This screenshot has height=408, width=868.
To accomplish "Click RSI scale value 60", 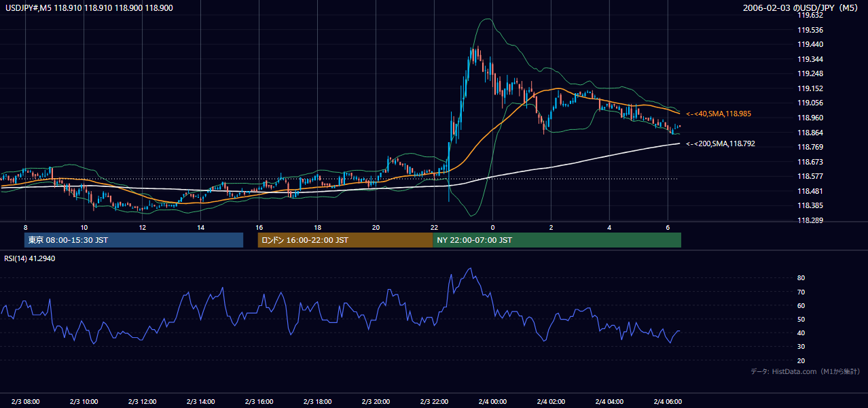I will [x=801, y=305].
